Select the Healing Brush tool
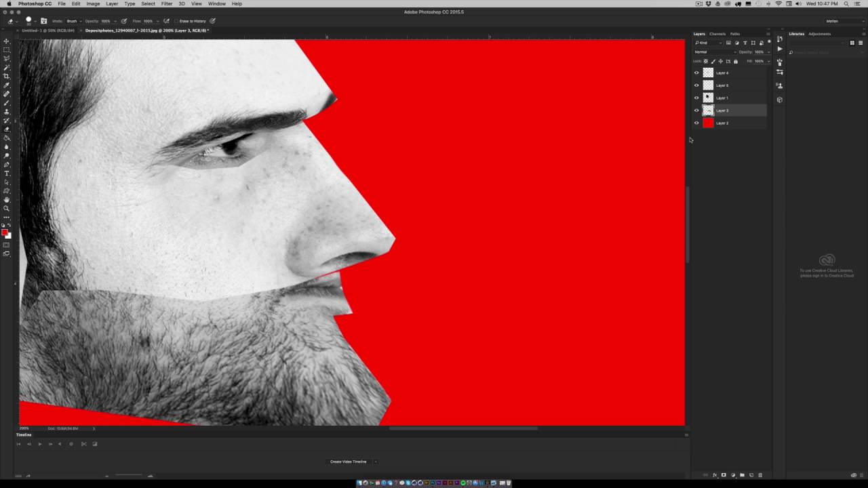The image size is (868, 488). coord(7,94)
